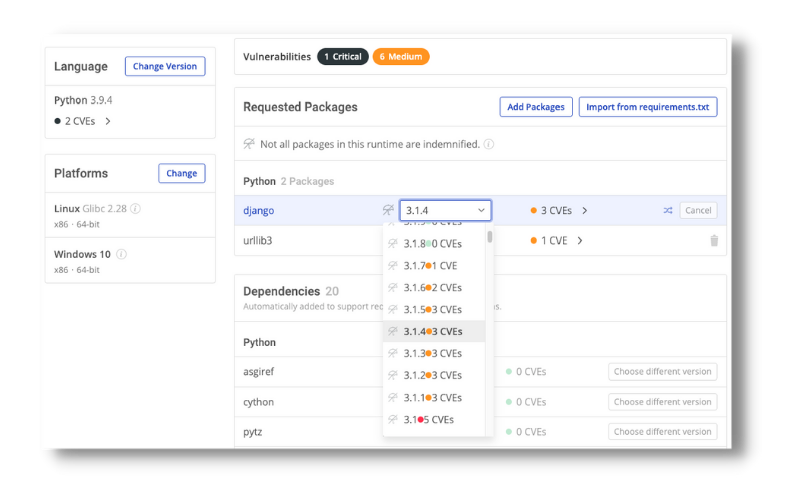Click the version dropdown scrollbar thumb
This screenshot has height=500, width=800.
click(490, 237)
